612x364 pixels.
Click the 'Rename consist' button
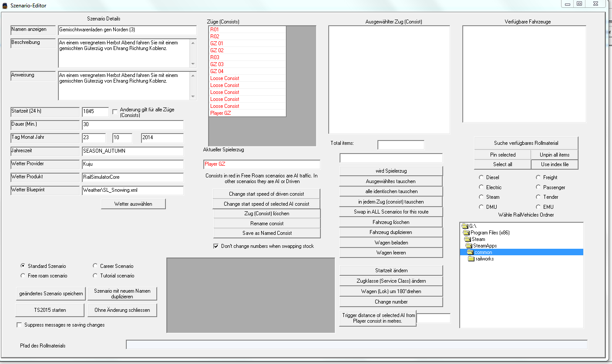coord(267,224)
